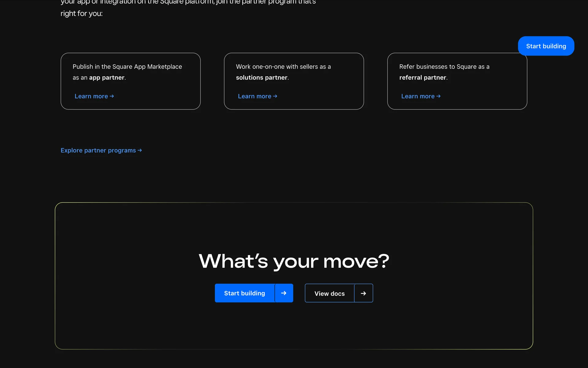Click the arrow icon on Start building
This screenshot has width=588, height=368.
[284, 293]
